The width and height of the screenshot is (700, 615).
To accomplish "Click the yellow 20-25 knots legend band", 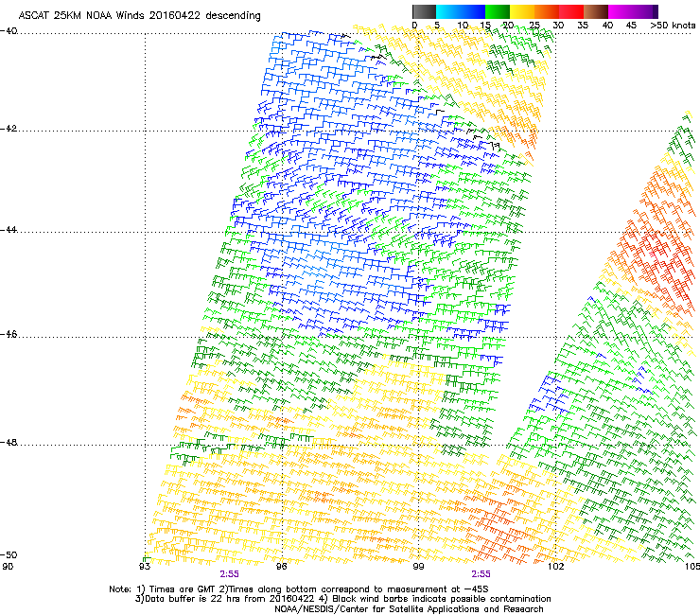I will click(x=522, y=11).
